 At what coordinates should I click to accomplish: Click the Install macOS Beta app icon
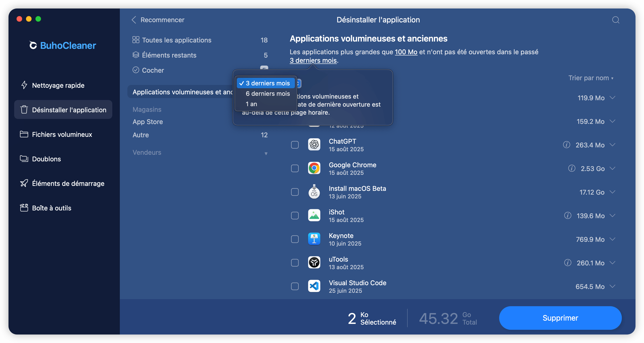click(314, 192)
